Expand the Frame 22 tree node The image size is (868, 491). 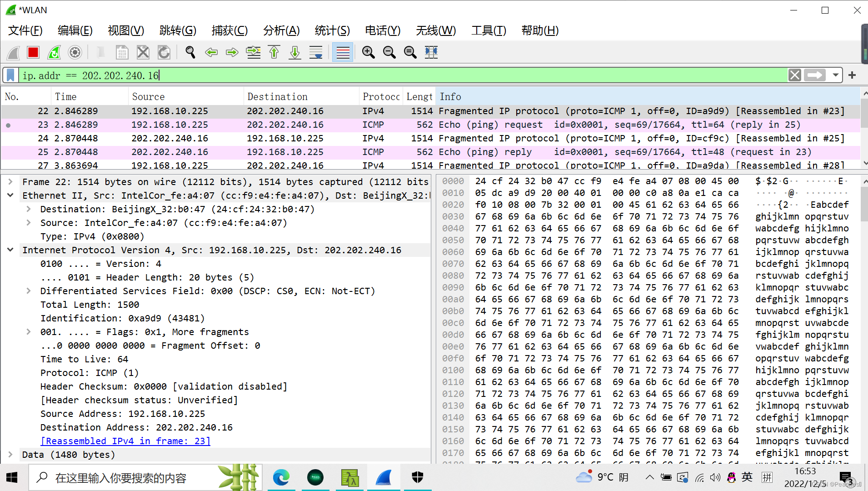click(10, 182)
